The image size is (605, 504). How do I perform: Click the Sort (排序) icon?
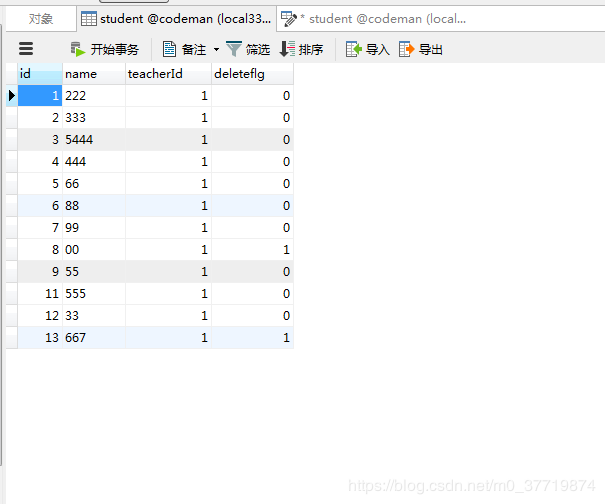click(287, 49)
